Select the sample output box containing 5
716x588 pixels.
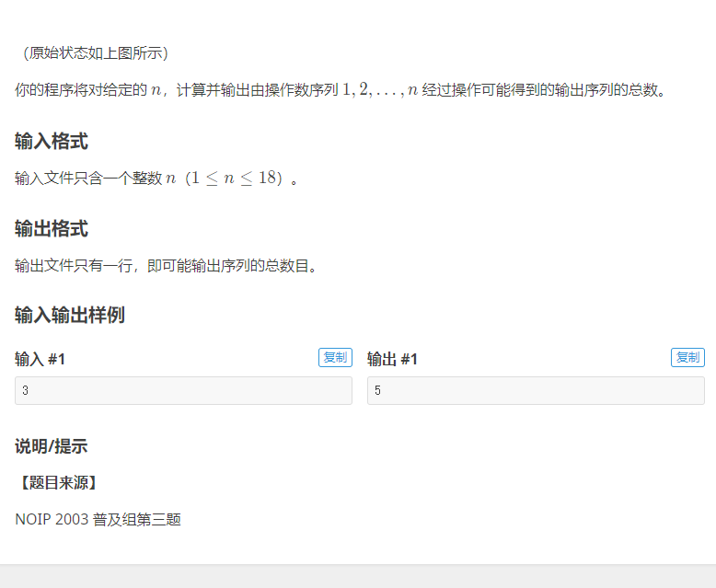click(536, 390)
